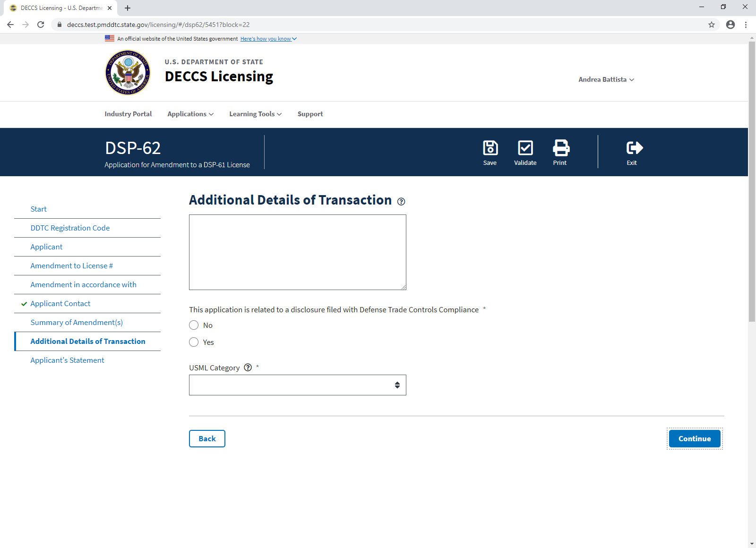This screenshot has height=548, width=756.
Task: Go to the Industry Portal menu item
Action: 128,114
